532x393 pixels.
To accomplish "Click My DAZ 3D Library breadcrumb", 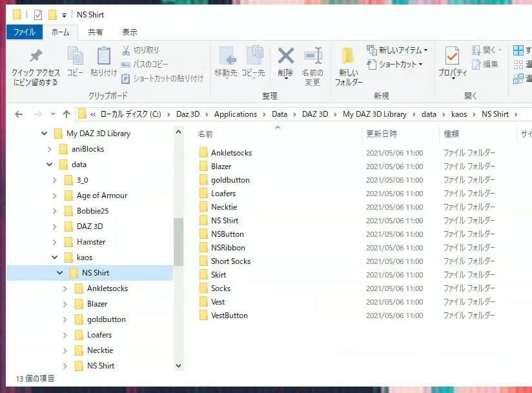I will point(374,114).
